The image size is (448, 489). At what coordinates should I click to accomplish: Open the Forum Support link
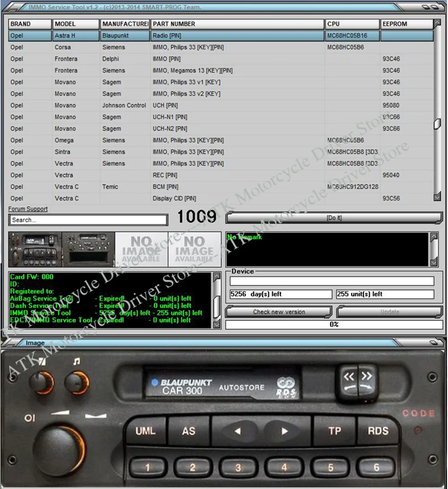click(28, 209)
